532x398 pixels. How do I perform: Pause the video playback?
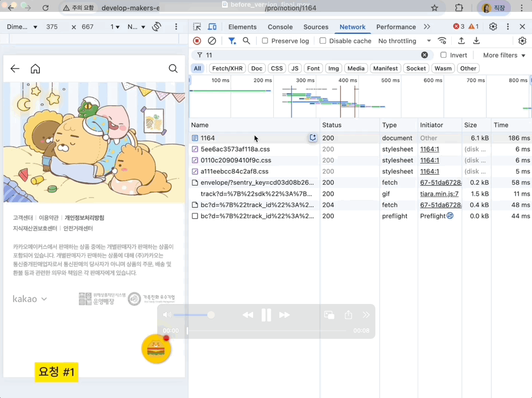click(266, 315)
